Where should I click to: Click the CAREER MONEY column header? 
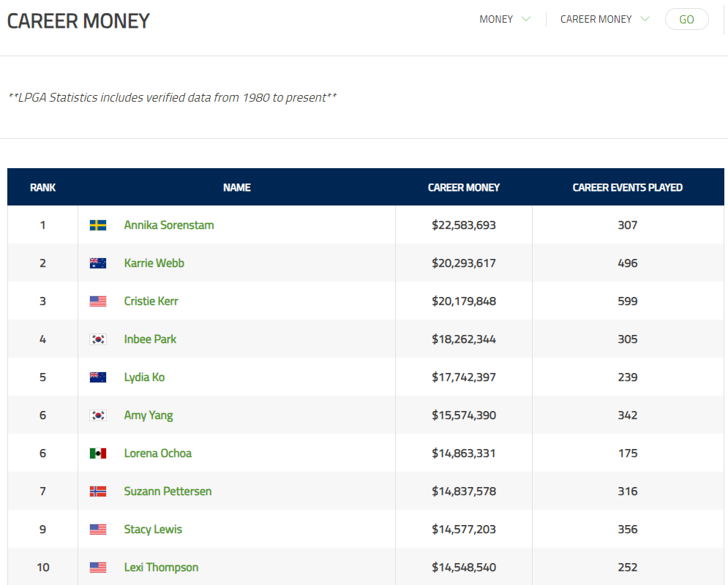point(464,187)
